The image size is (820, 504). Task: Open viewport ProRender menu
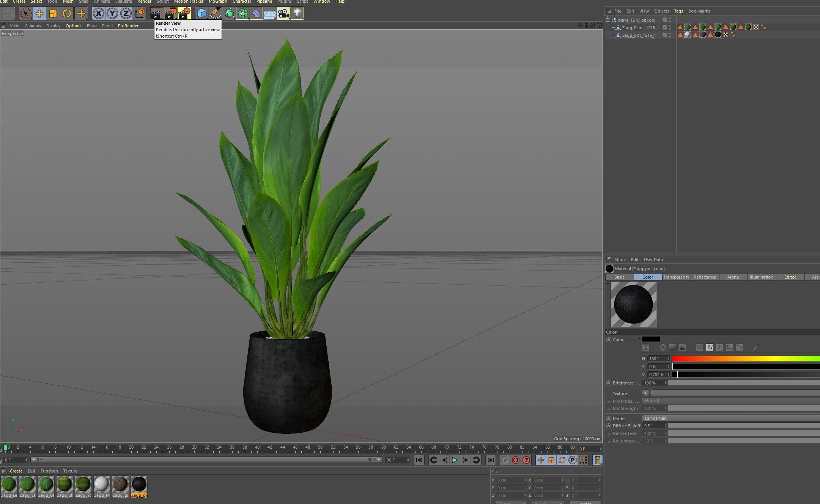point(128,26)
